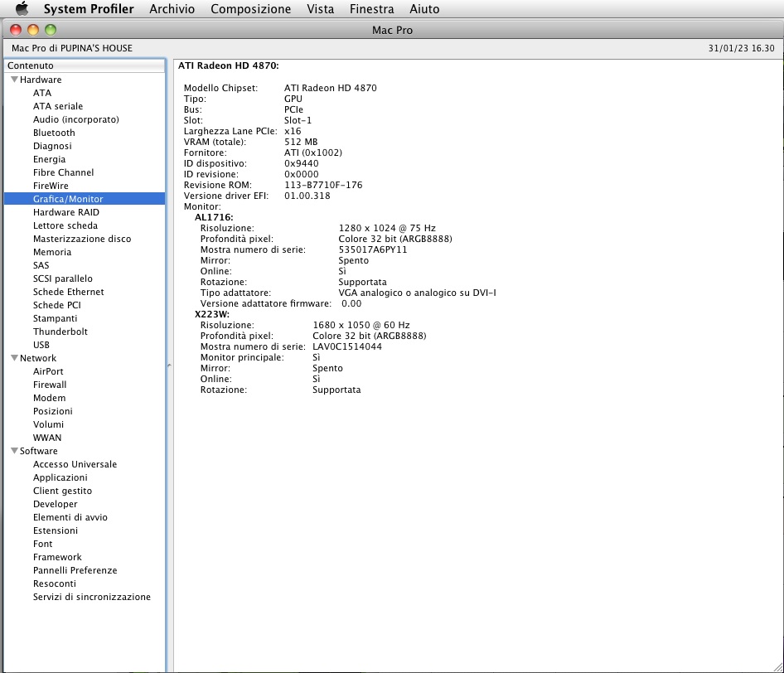The width and height of the screenshot is (784, 673).
Task: Select WWAN item
Action: pyautogui.click(x=47, y=438)
